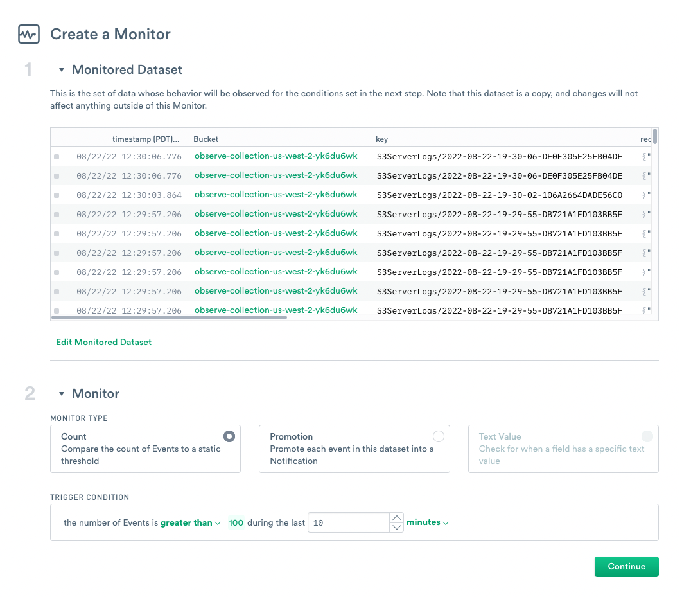
Task: Collapse the Monitor section triangle
Action: [62, 394]
